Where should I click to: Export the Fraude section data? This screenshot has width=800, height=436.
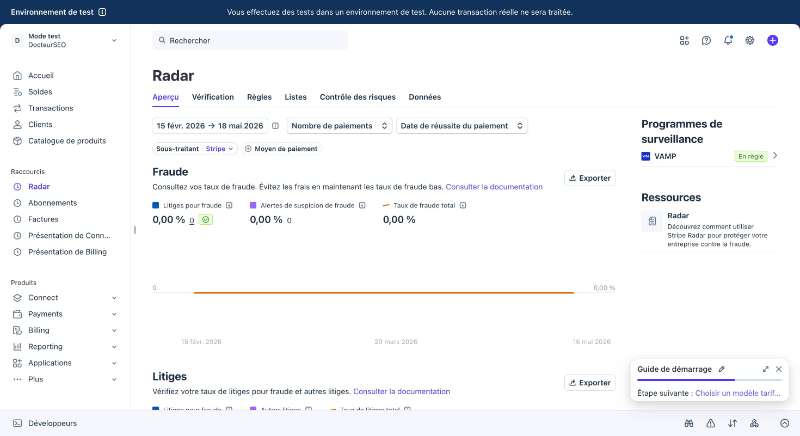click(x=590, y=178)
